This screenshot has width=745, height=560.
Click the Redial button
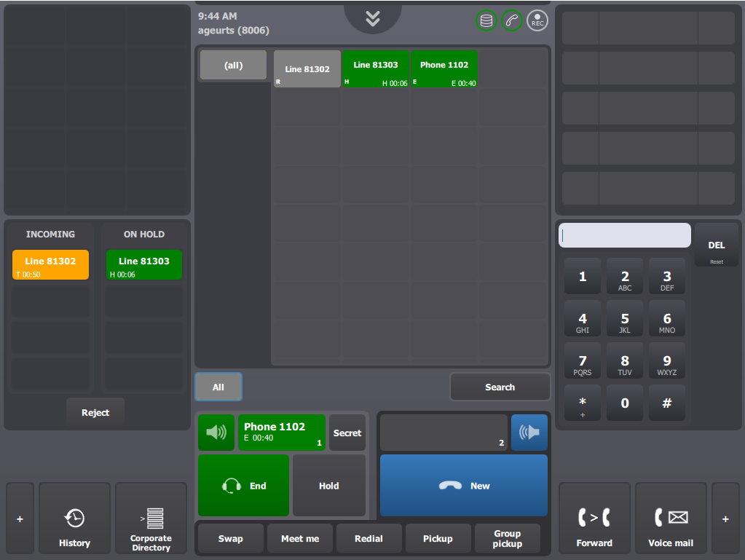(368, 539)
